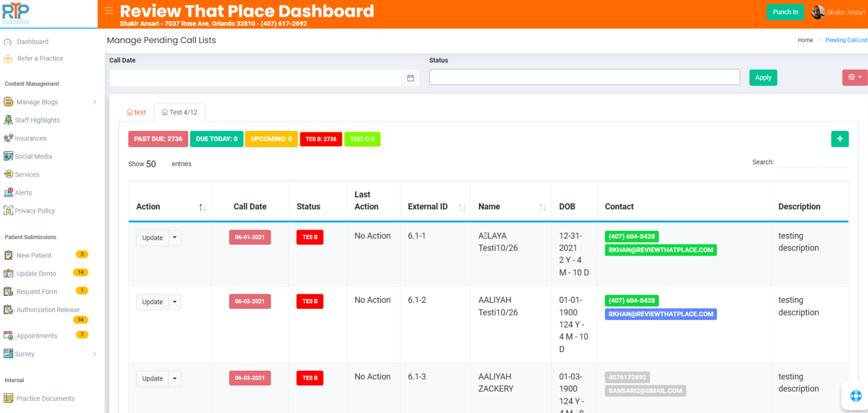
Task: Click Update button for row 6.1-1
Action: click(x=152, y=238)
